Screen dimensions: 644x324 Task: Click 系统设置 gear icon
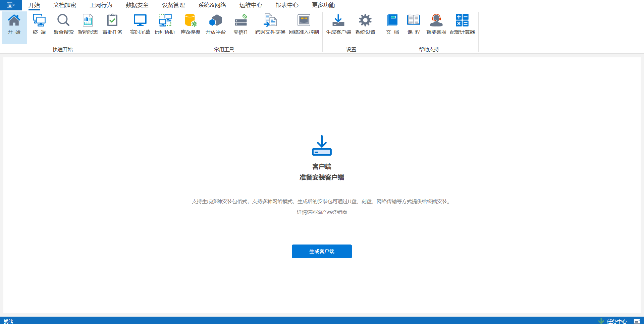click(x=365, y=21)
